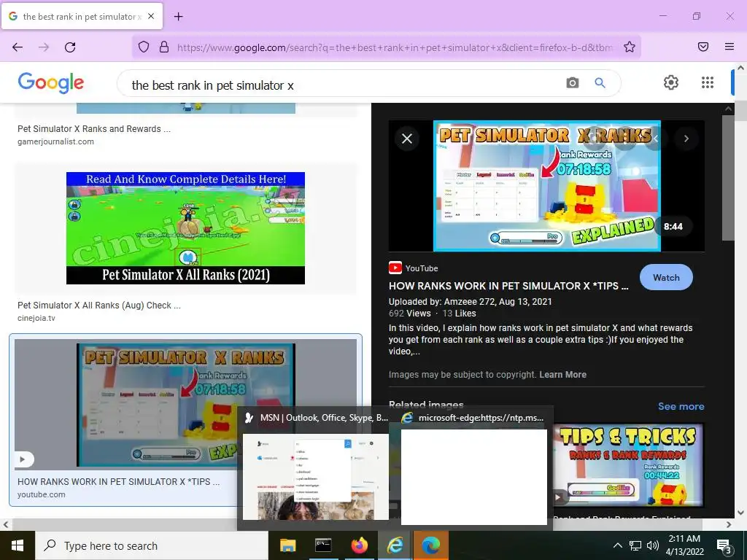Switch to MSN Outlook window preview
Image resolution: width=747 pixels, height=560 pixels.
click(x=315, y=469)
